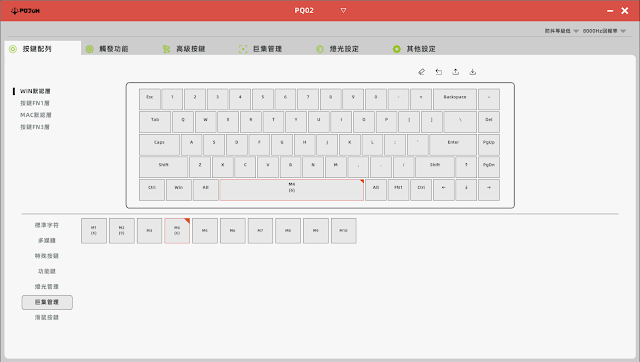Open the PQ02 device dropdown triangle

[x=343, y=11]
